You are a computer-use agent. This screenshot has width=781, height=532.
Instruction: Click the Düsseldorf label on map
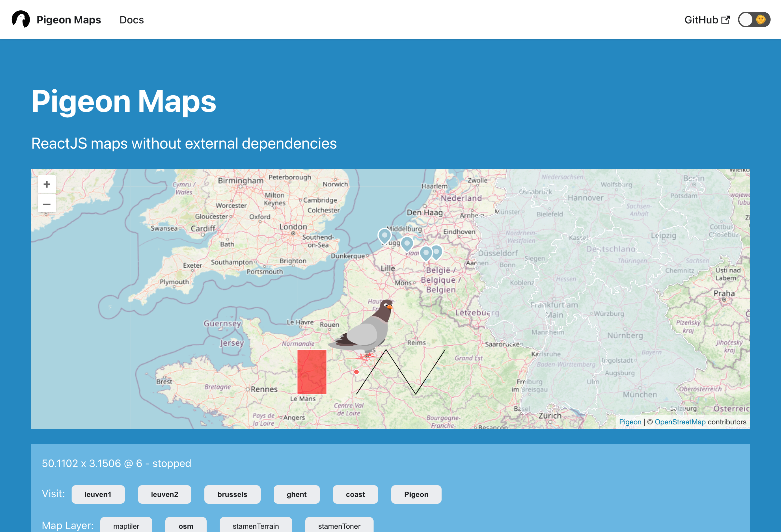(x=498, y=253)
